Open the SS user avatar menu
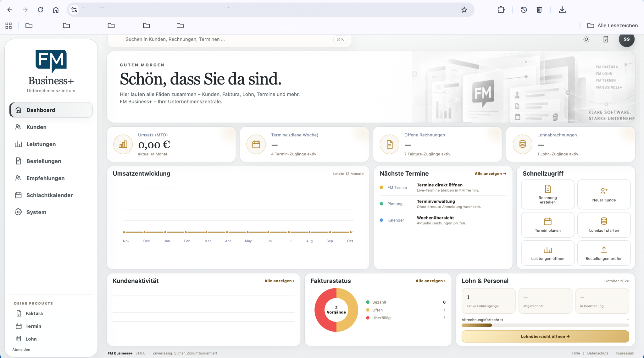The width and height of the screenshot is (644, 358). tap(626, 39)
